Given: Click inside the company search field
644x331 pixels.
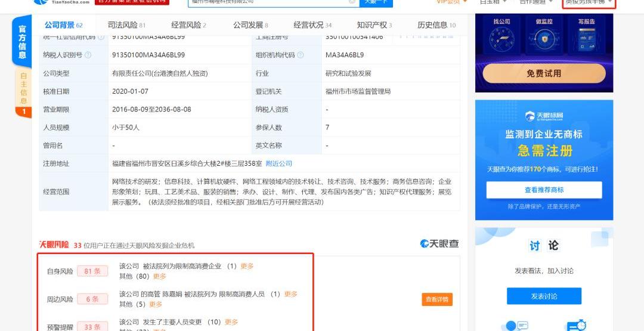Looking at the screenshot, I should click(268, 2).
